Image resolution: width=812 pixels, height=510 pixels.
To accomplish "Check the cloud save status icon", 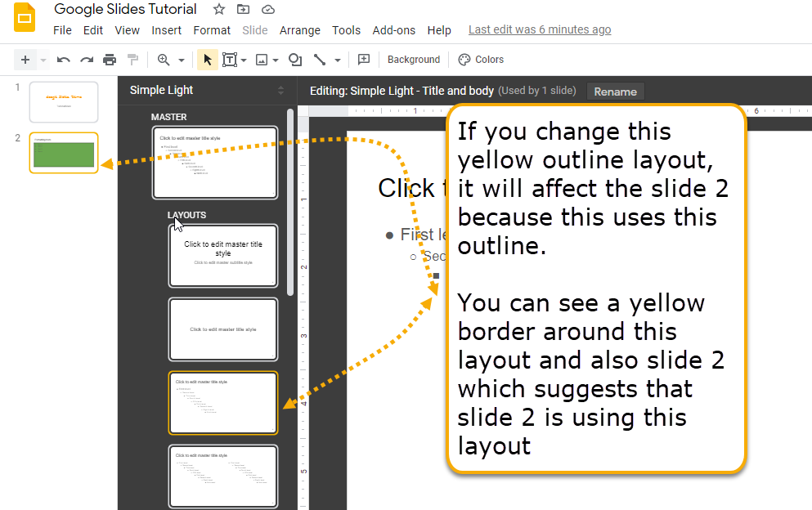I will click(x=267, y=9).
